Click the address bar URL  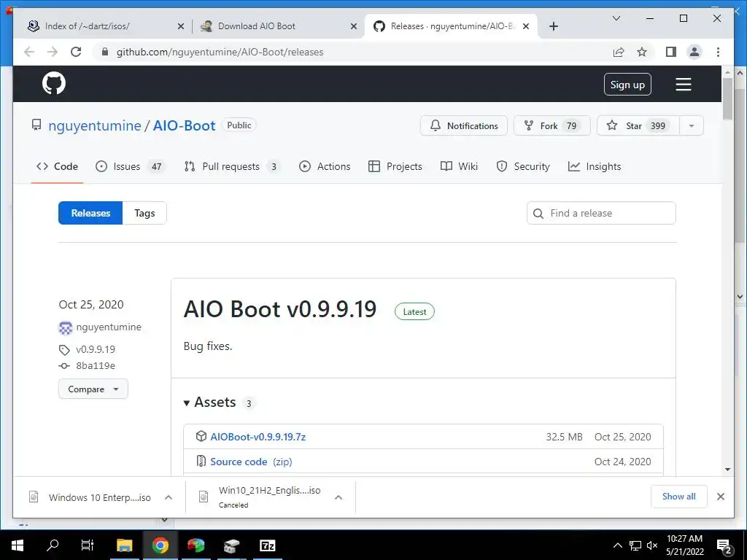pyautogui.click(x=220, y=52)
